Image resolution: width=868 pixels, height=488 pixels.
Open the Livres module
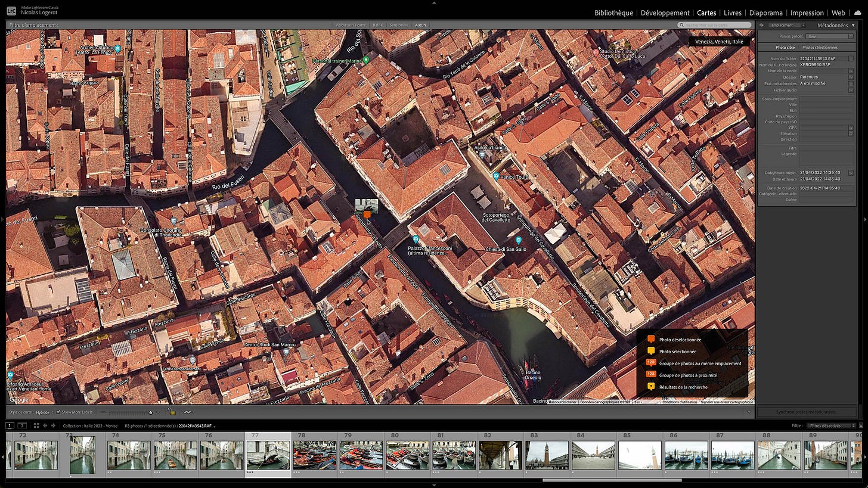click(x=732, y=13)
